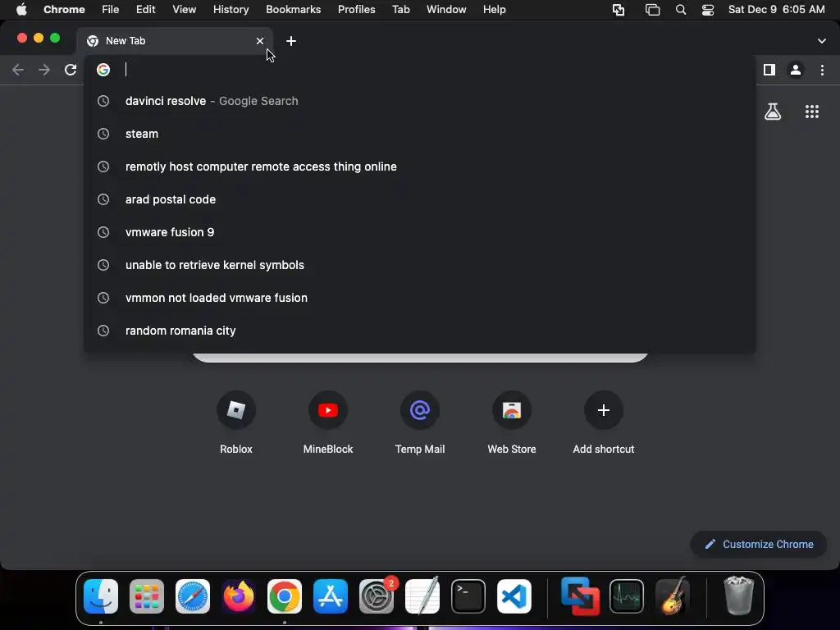The image size is (840, 630).
Task: Open the Apple menu
Action: tap(21, 10)
